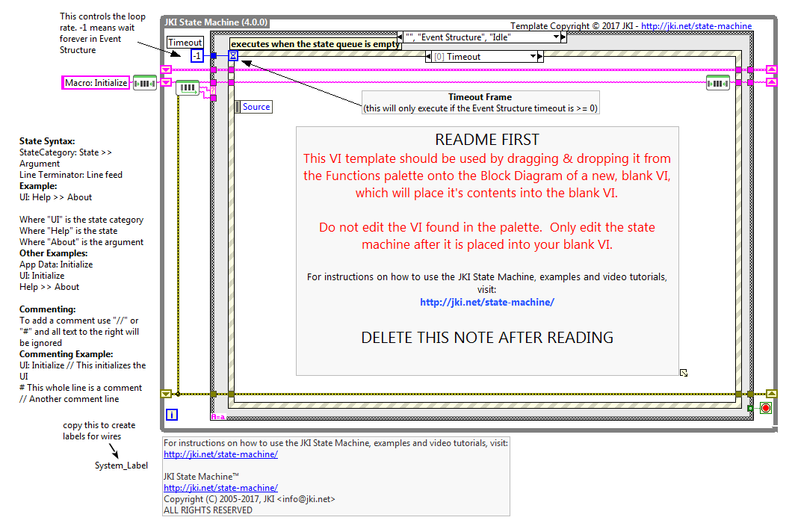This screenshot has height=532, width=795.
Task: Click the green queue VI inside the Timeout frame
Action: coord(718,83)
